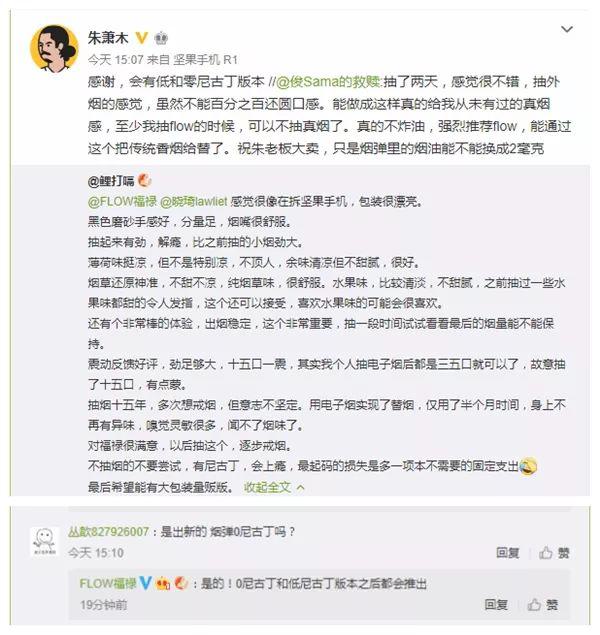Open 朱萧木 username link

108,38
